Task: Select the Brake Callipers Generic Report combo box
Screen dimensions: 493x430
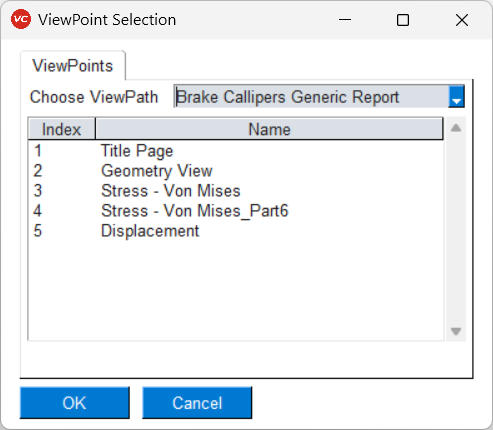Action: click(319, 97)
